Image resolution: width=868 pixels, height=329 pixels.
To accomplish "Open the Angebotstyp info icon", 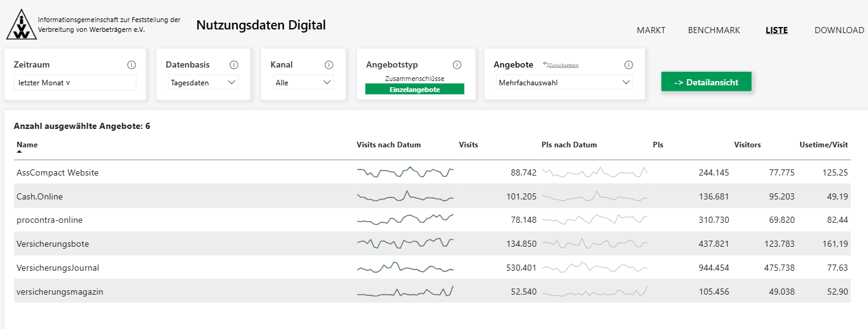I will (457, 64).
